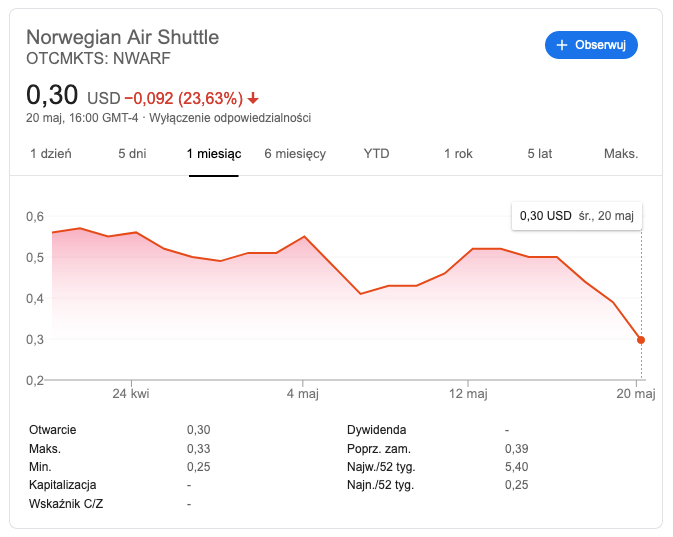Click the large 0,30 price figure
The height and width of the screenshot is (537, 673).
(x=52, y=95)
